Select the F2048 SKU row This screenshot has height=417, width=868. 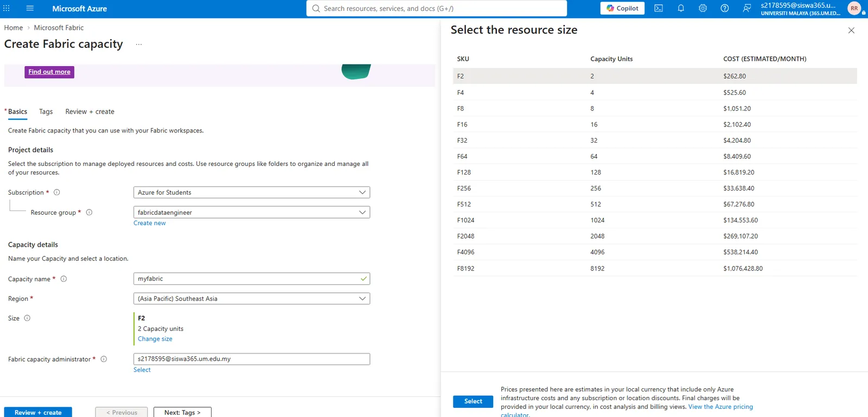[655, 236]
